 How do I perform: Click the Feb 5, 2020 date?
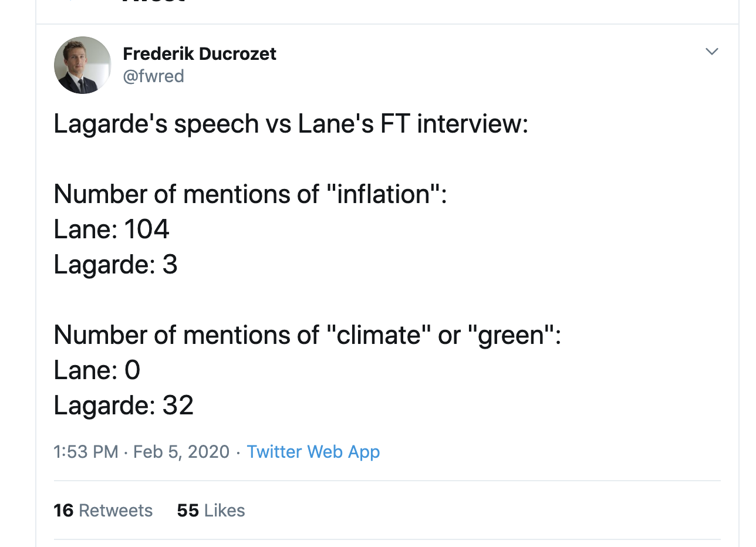[x=181, y=451]
